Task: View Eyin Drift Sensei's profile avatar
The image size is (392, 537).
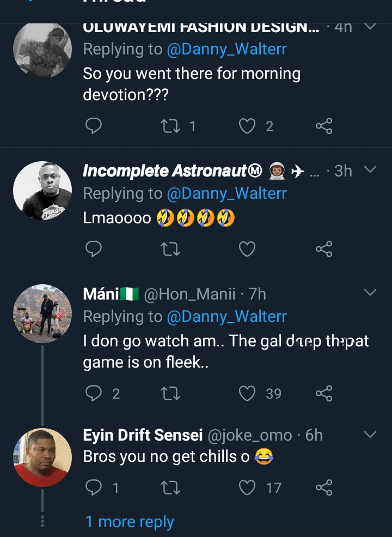Action: [42, 457]
